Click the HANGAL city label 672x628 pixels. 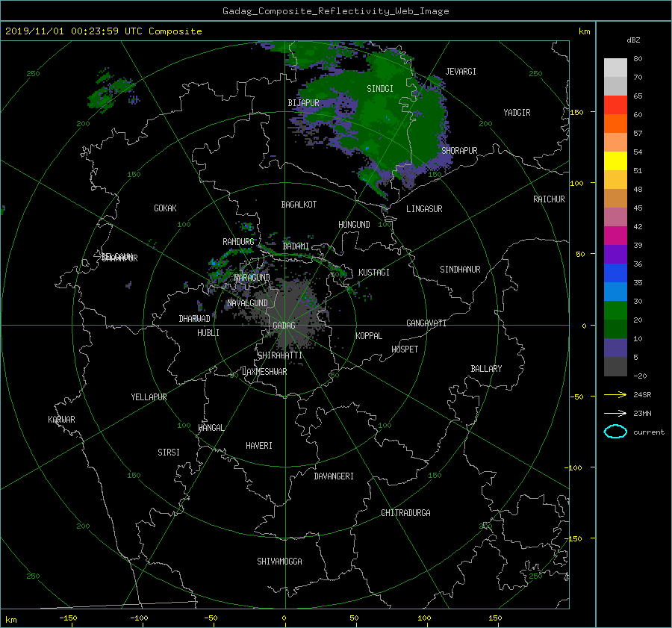pos(211,428)
